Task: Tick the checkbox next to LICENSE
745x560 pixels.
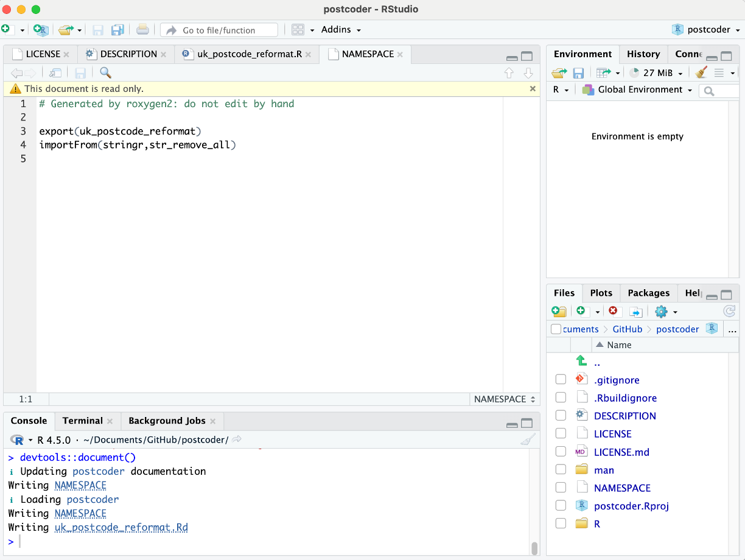Action: [561, 434]
